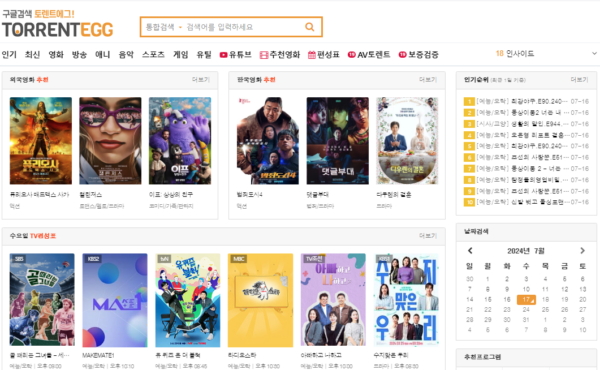
Task: Open the tvN 유 퀴즈 온 더 블럭 thumbnail
Action: tap(188, 300)
